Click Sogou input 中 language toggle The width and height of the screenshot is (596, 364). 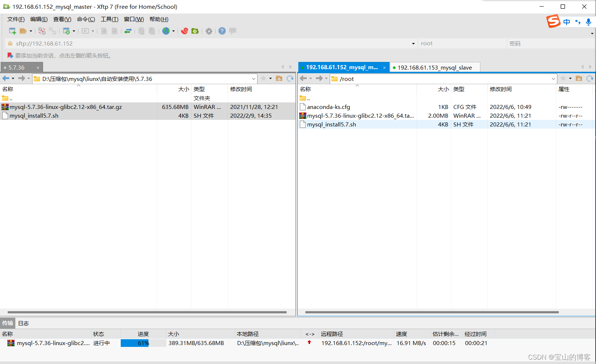click(x=566, y=22)
